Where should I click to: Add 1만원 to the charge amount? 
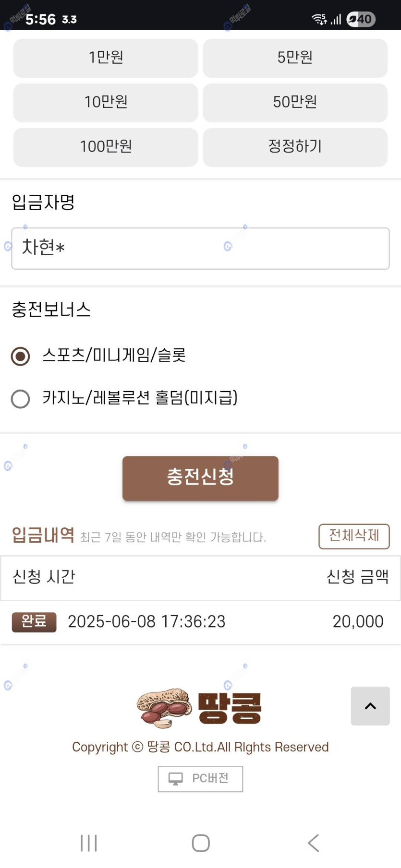point(106,58)
